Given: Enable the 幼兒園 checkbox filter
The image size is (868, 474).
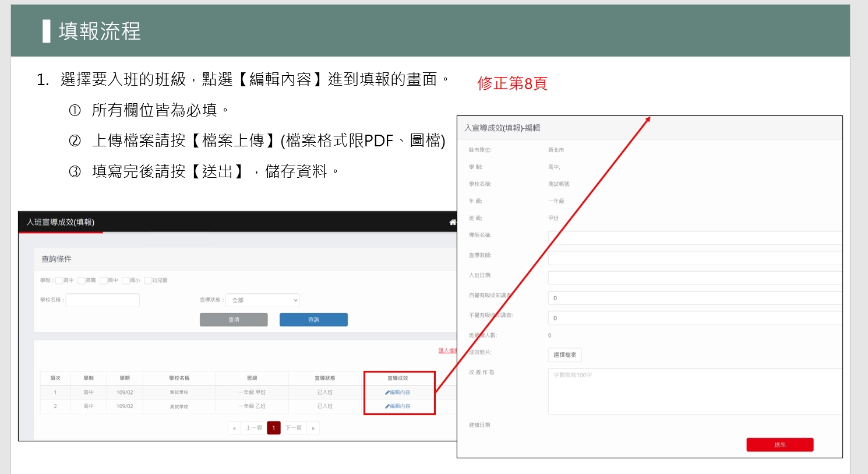Looking at the screenshot, I should pyautogui.click(x=147, y=280).
